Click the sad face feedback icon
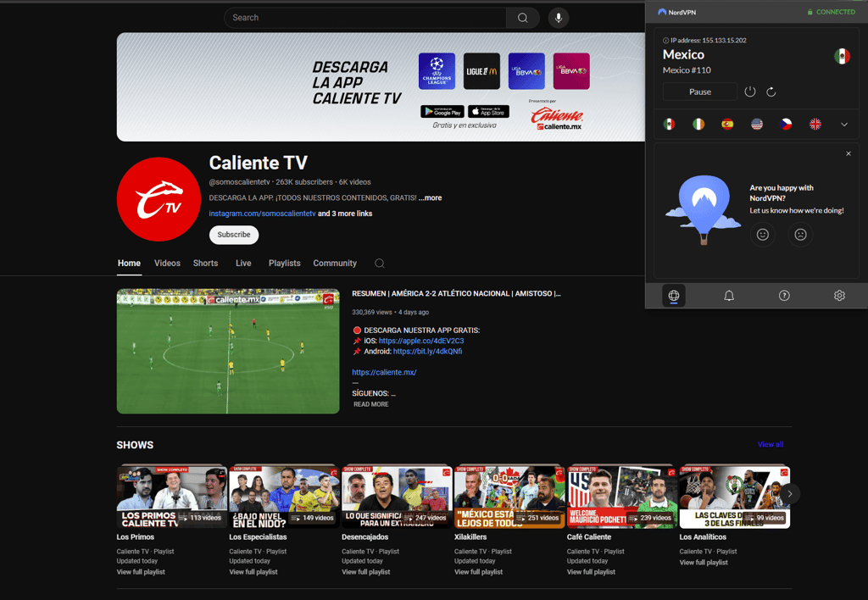Image resolution: width=868 pixels, height=600 pixels. (800, 235)
